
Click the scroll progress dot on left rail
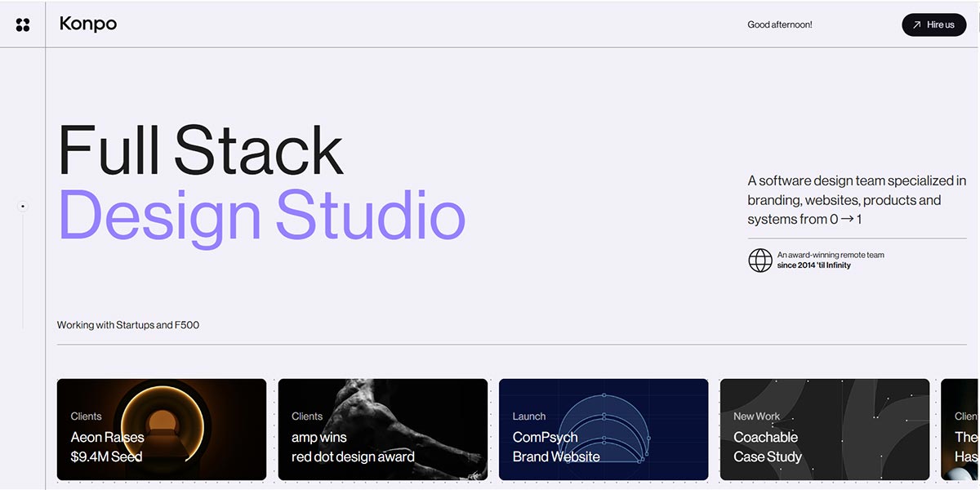click(23, 207)
